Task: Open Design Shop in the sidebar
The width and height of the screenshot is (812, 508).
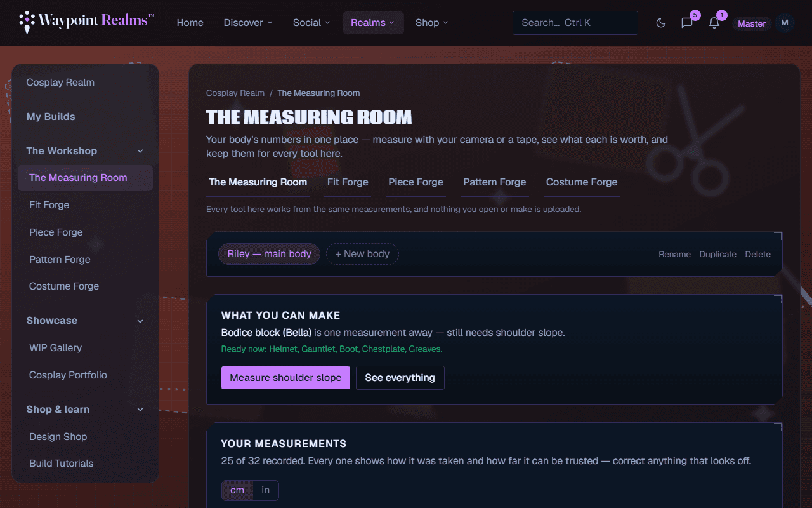Action: click(86, 437)
